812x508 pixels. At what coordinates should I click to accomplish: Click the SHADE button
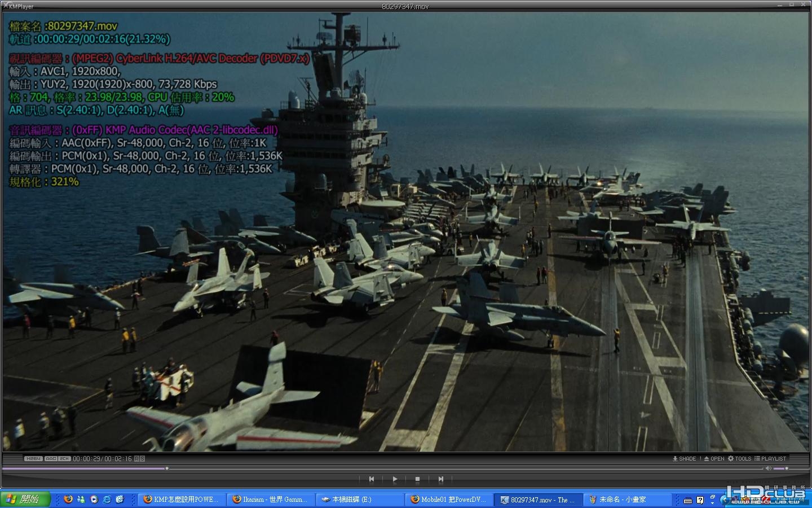pyautogui.click(x=685, y=458)
